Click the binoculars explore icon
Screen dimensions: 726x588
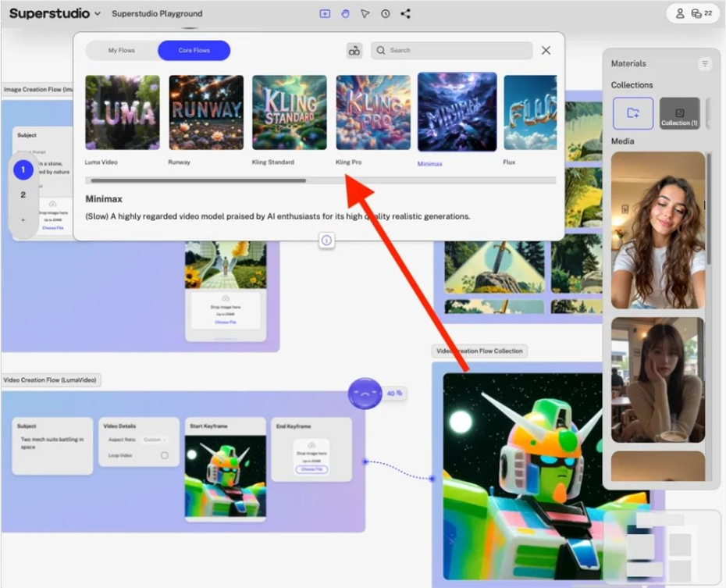tap(354, 51)
